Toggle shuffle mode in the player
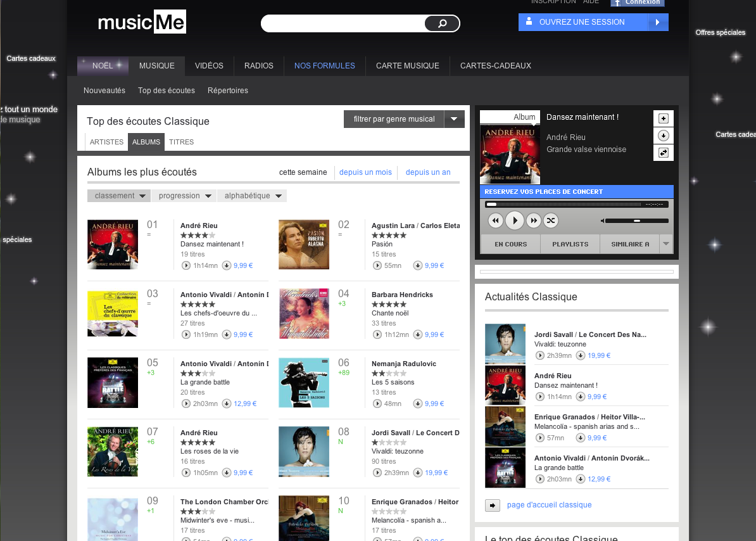The height and width of the screenshot is (541, 756). pos(551,220)
